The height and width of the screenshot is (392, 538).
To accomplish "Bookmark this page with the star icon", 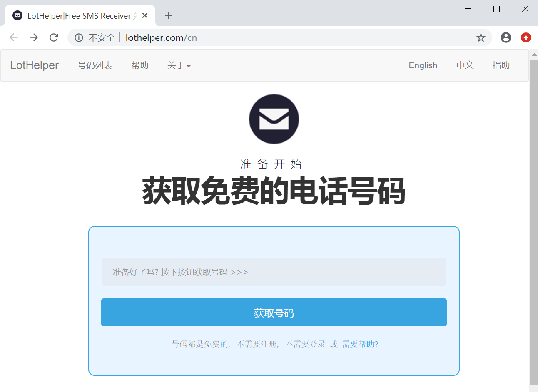I will [481, 37].
